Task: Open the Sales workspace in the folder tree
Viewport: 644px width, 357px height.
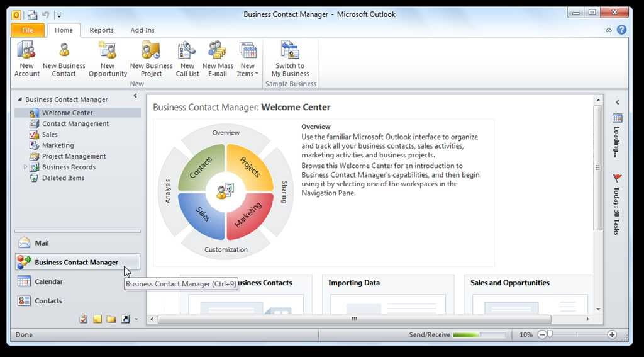Action: click(50, 135)
